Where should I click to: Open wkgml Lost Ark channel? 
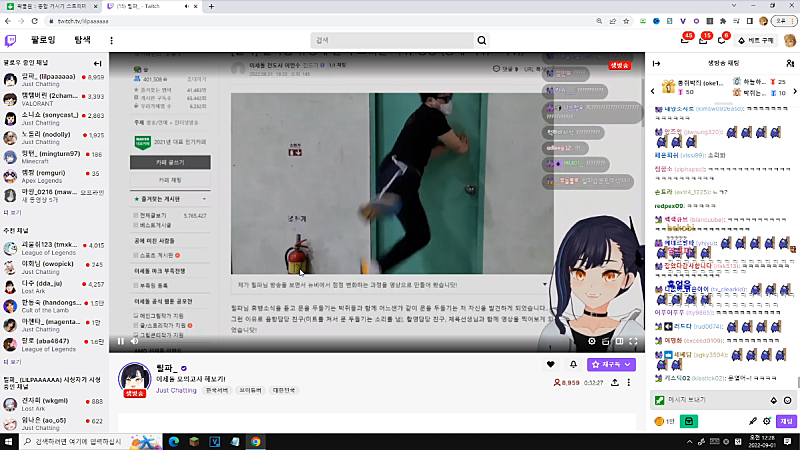pyautogui.click(x=54, y=404)
